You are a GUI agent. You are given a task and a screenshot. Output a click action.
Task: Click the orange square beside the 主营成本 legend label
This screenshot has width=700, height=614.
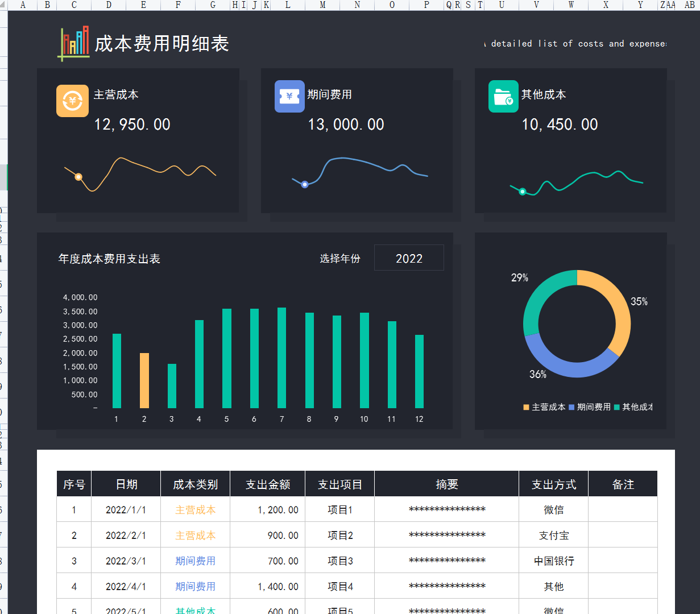coord(525,406)
